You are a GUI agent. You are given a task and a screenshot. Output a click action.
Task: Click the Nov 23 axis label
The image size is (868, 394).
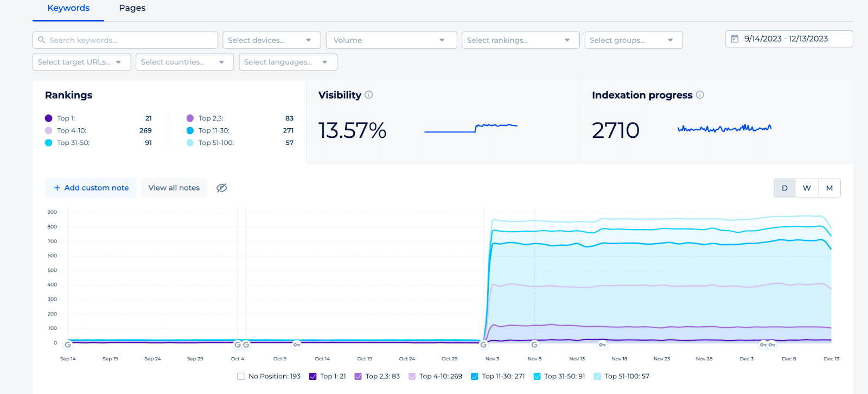(662, 359)
